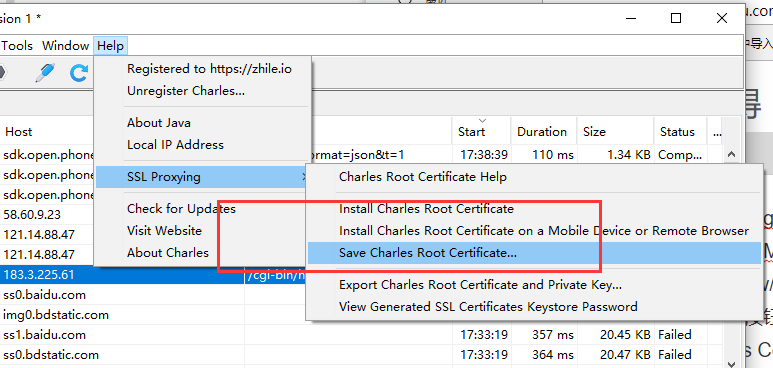Click the blue Repeat refresh arrow icon

click(x=78, y=73)
